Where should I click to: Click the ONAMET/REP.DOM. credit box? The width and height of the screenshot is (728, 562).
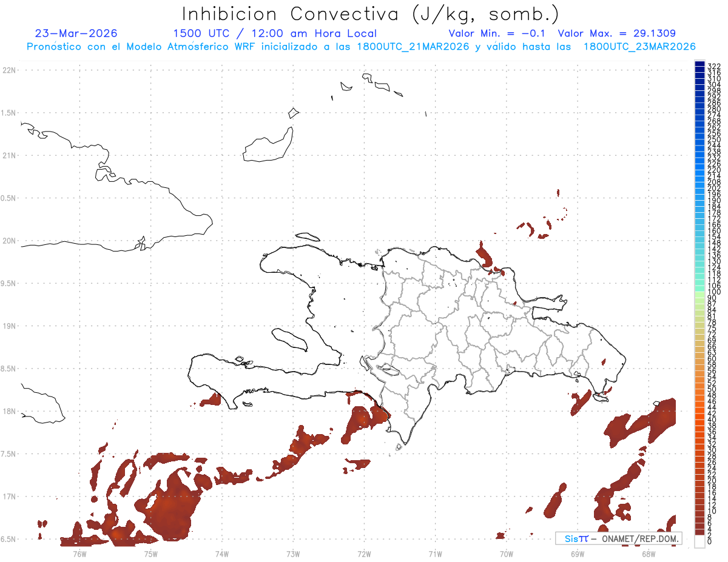coord(618,538)
